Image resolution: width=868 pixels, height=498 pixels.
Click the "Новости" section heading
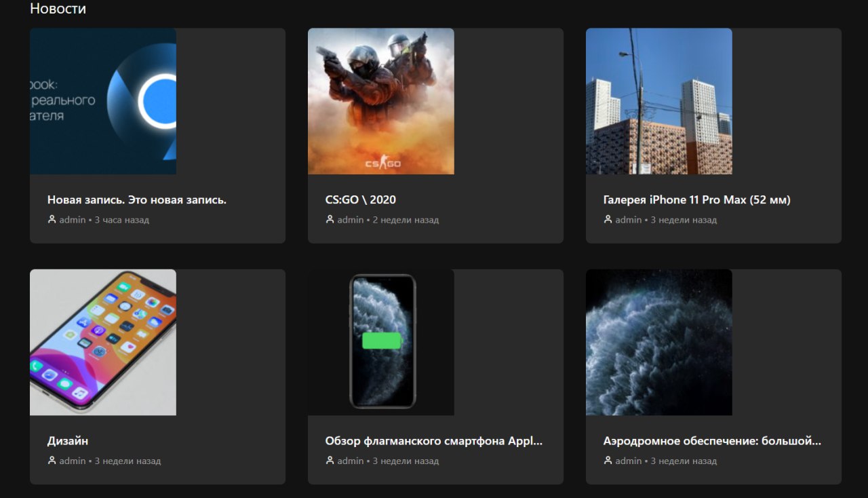coord(58,9)
